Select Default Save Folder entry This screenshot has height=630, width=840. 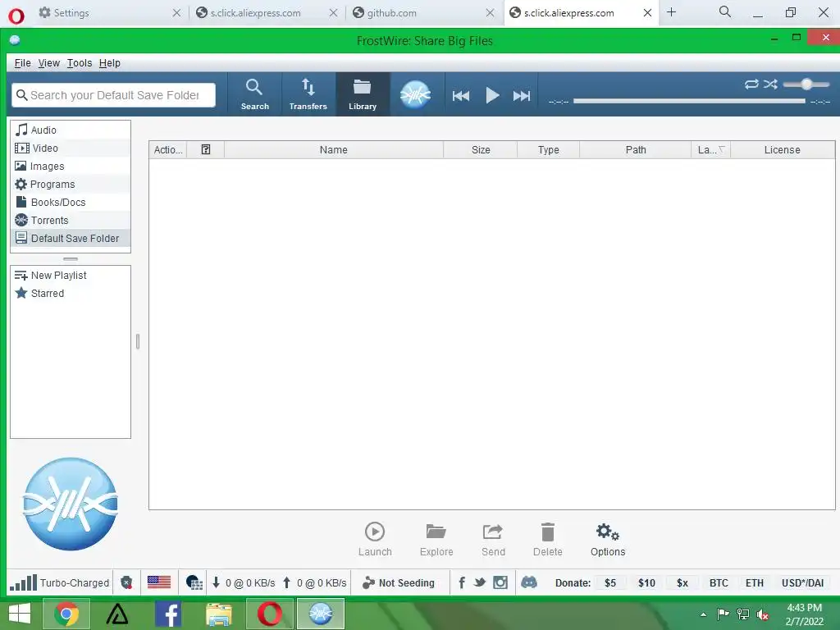[71, 238]
